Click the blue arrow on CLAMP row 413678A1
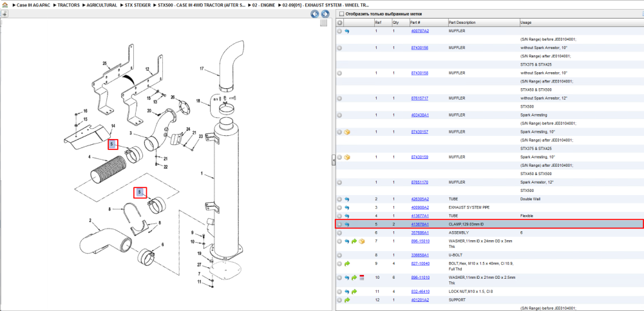 pyautogui.click(x=347, y=224)
